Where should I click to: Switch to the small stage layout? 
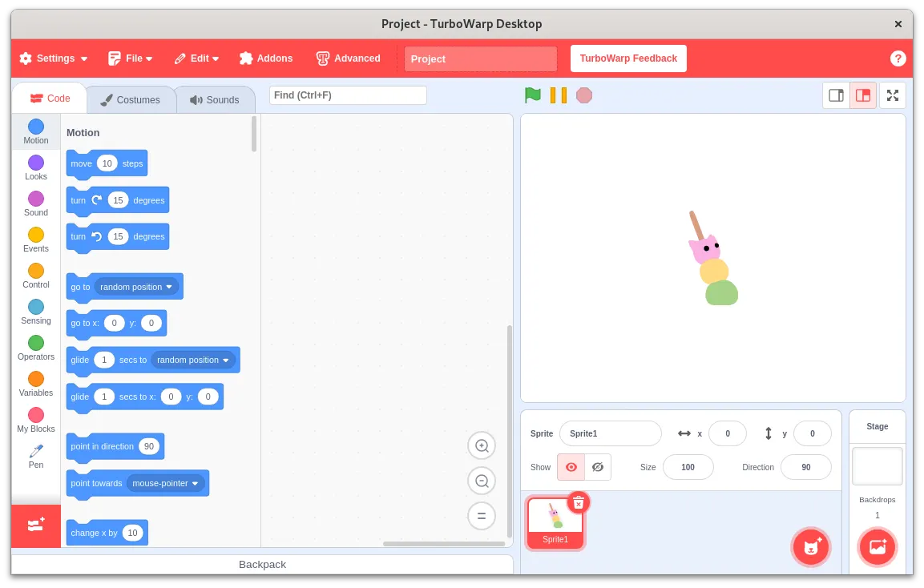tap(836, 95)
